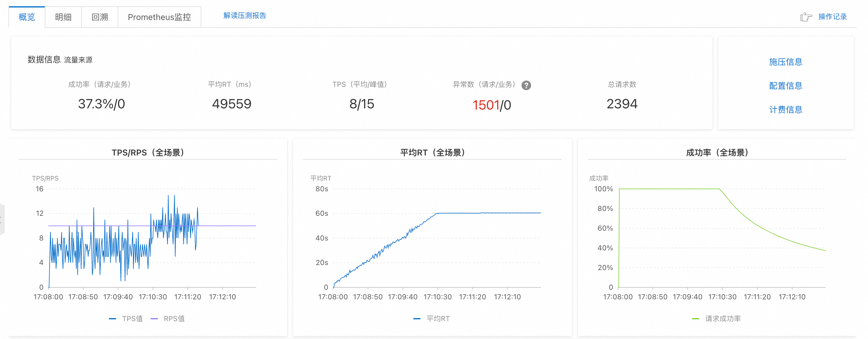The height and width of the screenshot is (339, 868).
Task: Open the 计费信息 link
Action: point(786,110)
